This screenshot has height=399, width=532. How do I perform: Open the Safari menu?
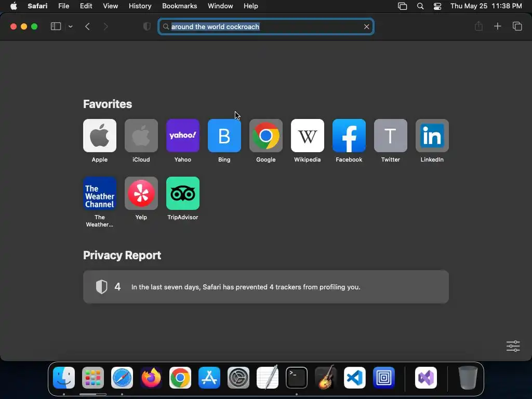coord(37,6)
